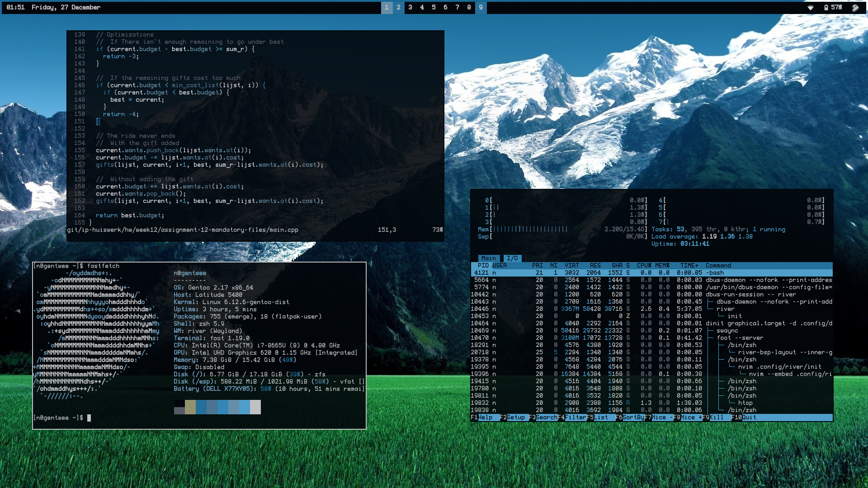Screen dimensions: 868x488
Task: Click the main.cpp file path in vim status line
Action: coord(183,230)
